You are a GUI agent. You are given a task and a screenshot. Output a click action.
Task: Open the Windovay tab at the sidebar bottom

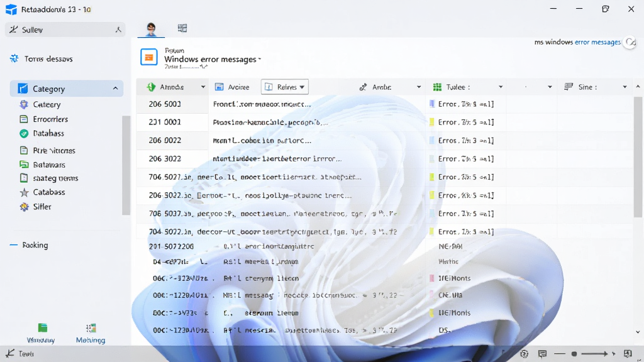point(41,333)
